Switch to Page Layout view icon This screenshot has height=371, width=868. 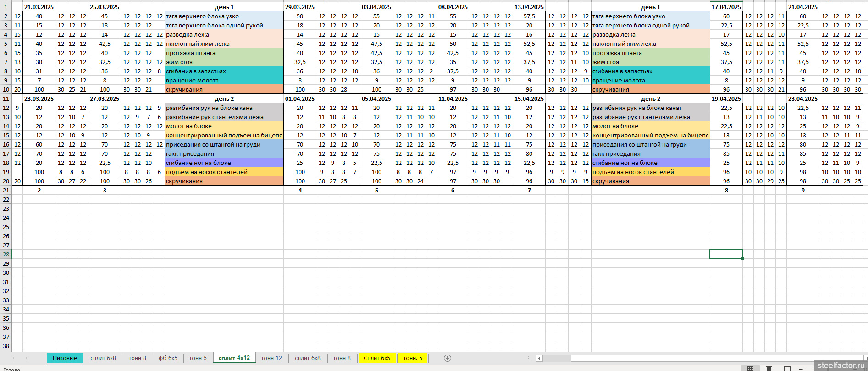(769, 368)
